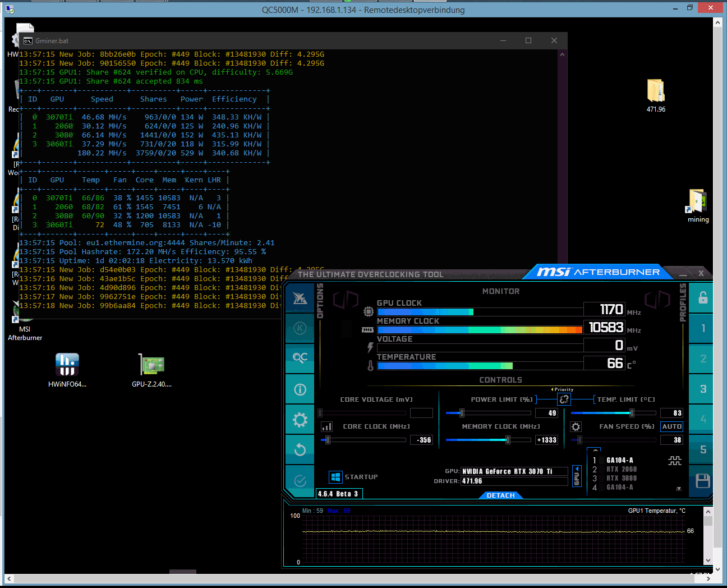This screenshot has height=588, width=727.
Task: Load profile slot 4
Action: pyautogui.click(x=702, y=419)
